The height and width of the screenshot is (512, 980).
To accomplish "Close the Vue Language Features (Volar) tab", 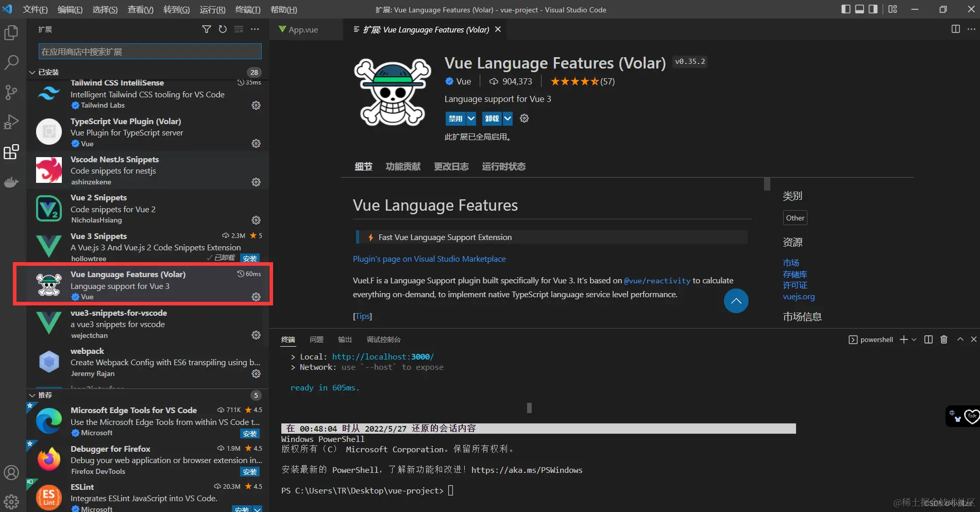I will pyautogui.click(x=498, y=29).
